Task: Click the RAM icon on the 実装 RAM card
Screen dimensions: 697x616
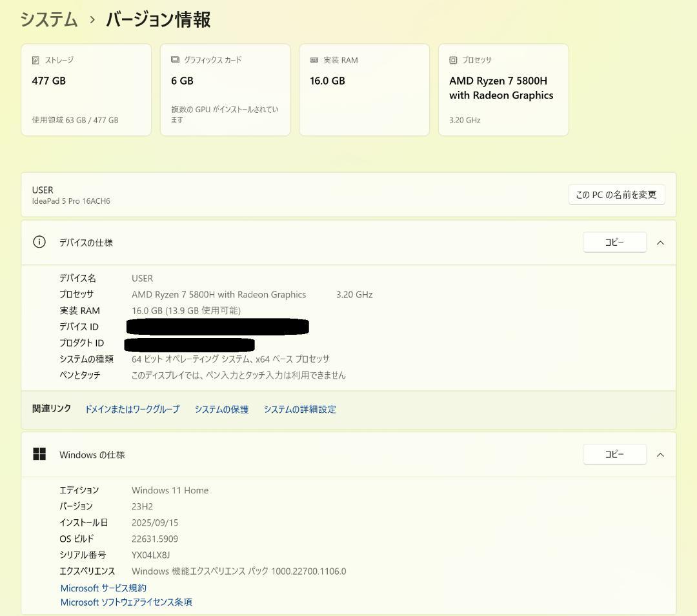Action: (313, 60)
